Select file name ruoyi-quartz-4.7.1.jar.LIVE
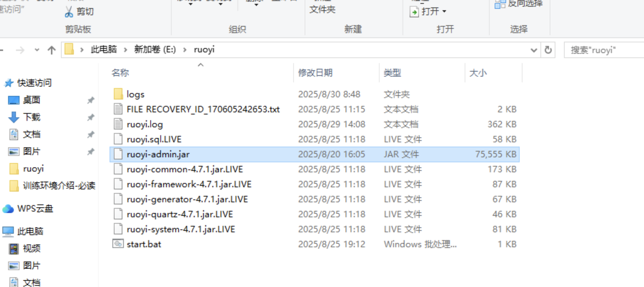This screenshot has width=644, height=287. tap(180, 214)
